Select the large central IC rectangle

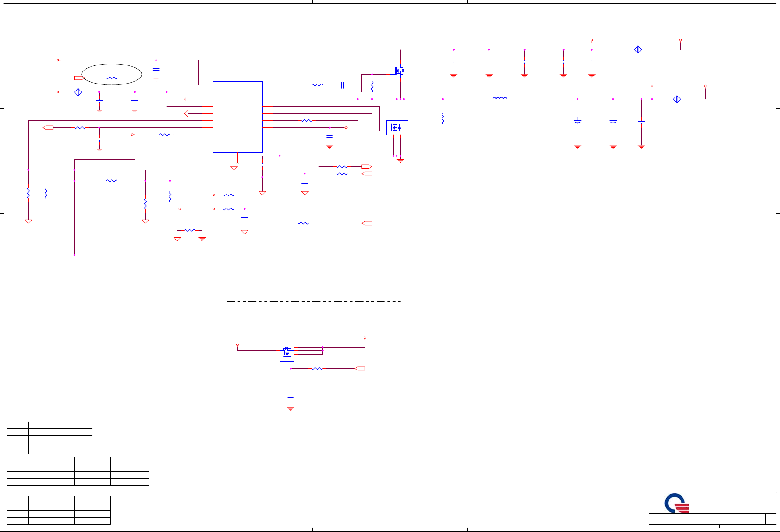(238, 117)
